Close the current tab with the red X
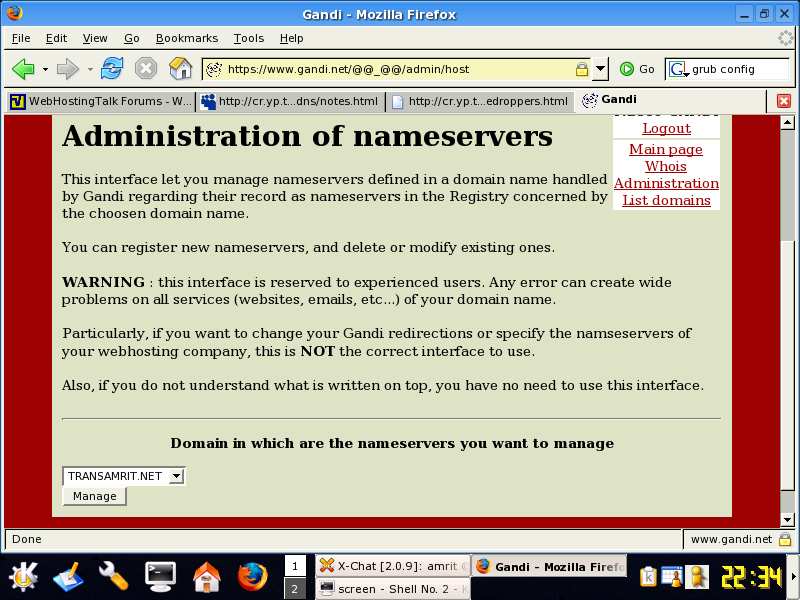This screenshot has height=600, width=800. [x=784, y=101]
